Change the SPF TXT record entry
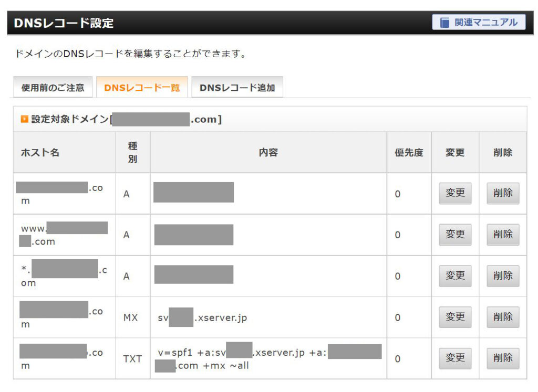The image size is (538, 392). tap(454, 358)
